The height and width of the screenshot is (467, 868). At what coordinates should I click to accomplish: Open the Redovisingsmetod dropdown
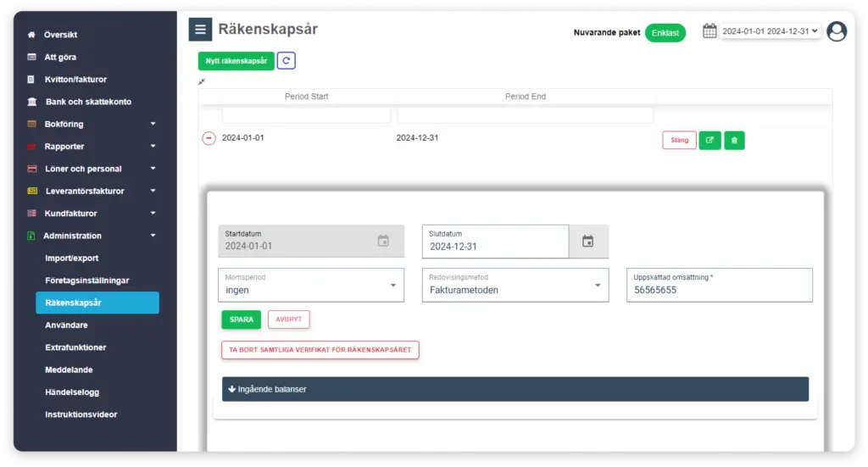click(x=515, y=285)
